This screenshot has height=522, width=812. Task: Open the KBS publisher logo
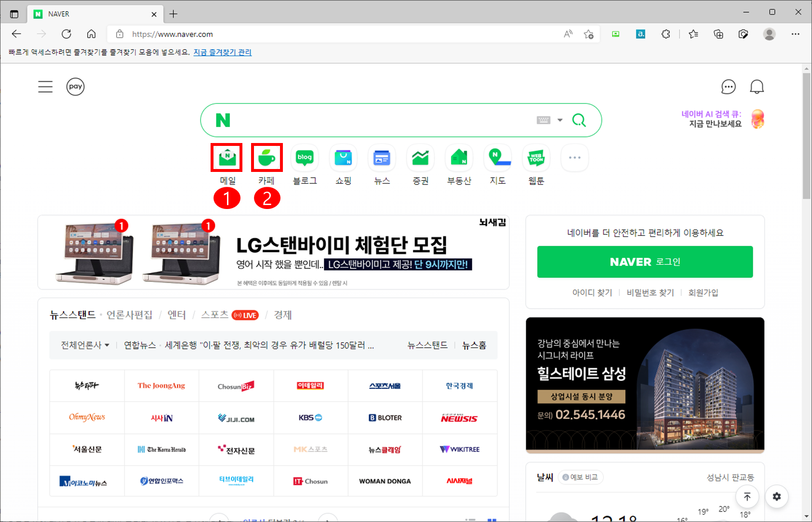click(311, 418)
